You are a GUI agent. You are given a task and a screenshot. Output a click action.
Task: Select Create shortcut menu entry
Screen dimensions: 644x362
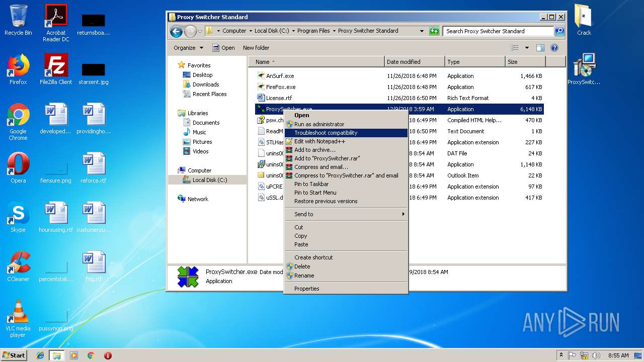click(x=346, y=257)
